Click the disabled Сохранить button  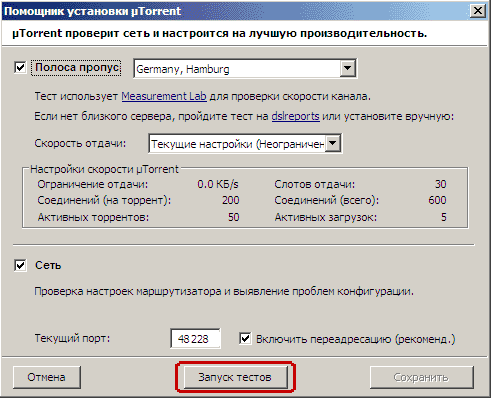[x=421, y=377]
